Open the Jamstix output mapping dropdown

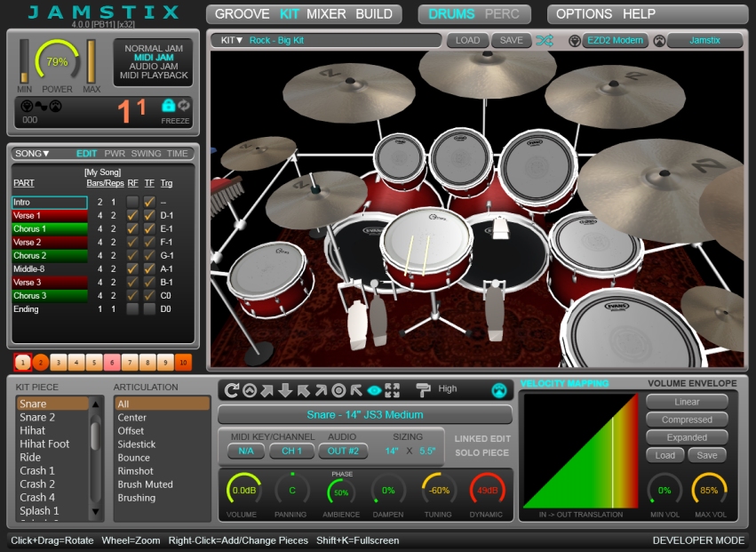704,41
